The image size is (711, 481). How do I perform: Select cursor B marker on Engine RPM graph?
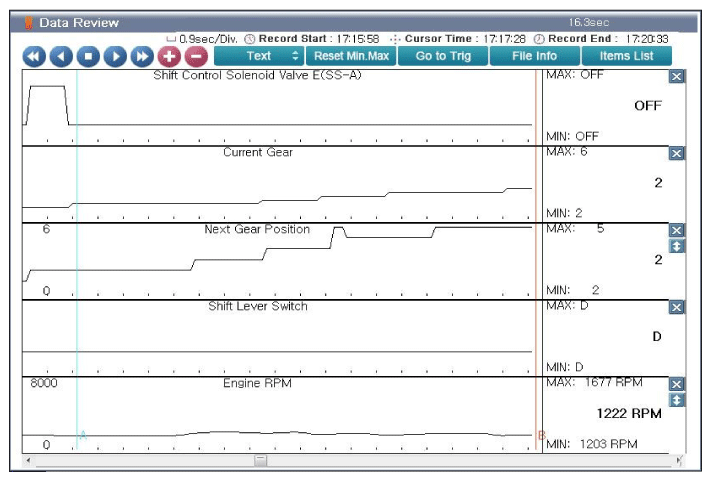[x=541, y=435]
